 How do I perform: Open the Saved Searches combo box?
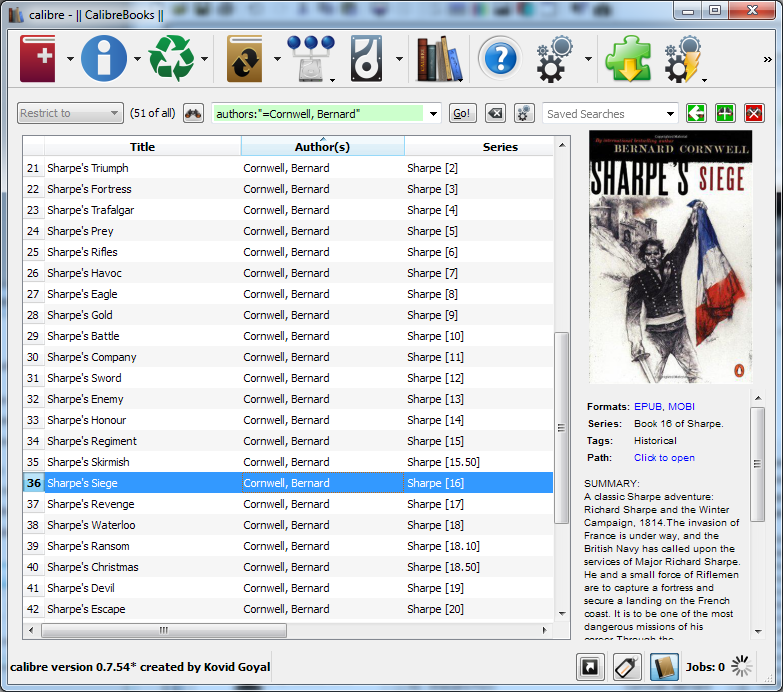pyautogui.click(x=610, y=114)
